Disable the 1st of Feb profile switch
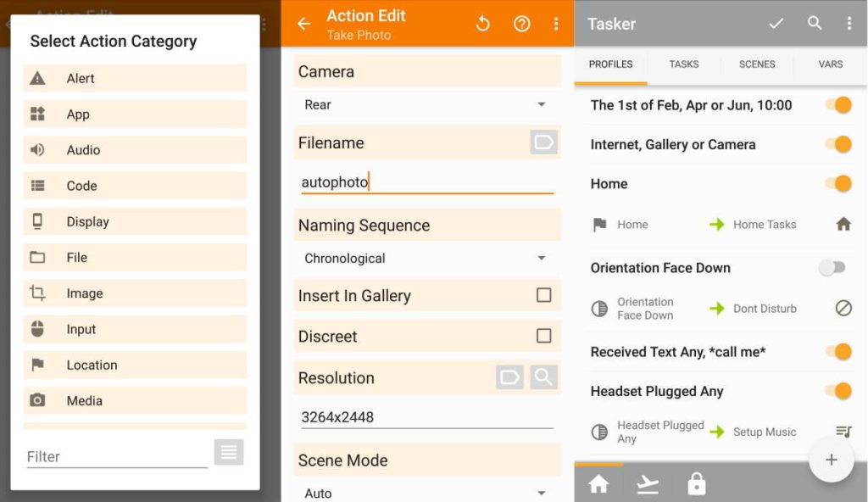The width and height of the screenshot is (868, 502). coord(839,104)
